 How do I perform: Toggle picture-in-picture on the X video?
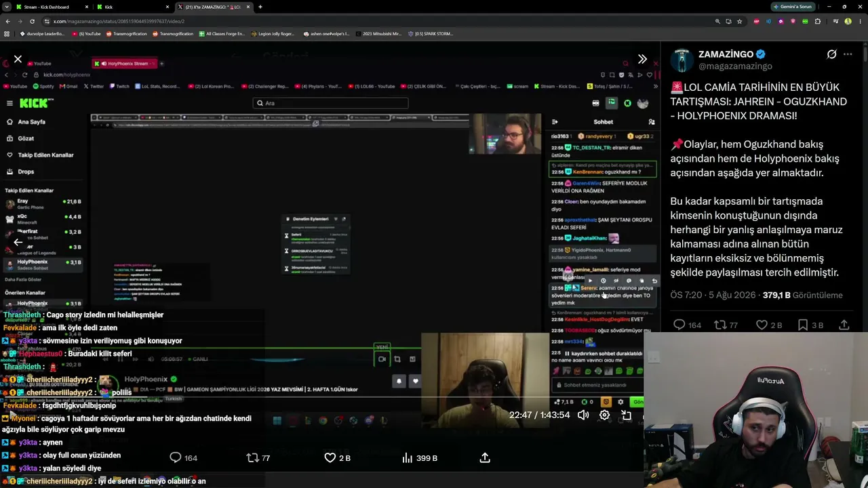click(627, 415)
